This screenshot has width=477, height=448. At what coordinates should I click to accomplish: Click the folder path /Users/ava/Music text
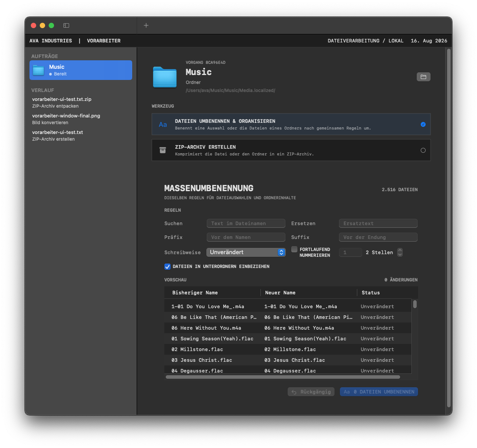click(230, 90)
